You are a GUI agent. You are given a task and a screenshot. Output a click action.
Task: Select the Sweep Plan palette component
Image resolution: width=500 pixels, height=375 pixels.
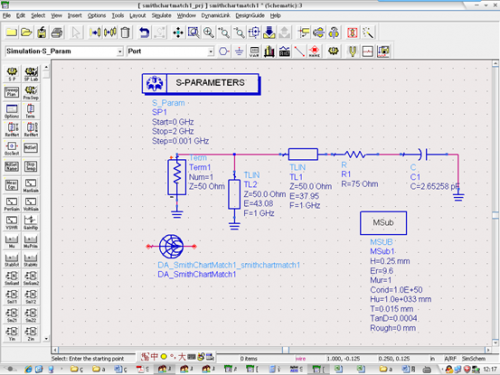click(x=12, y=92)
